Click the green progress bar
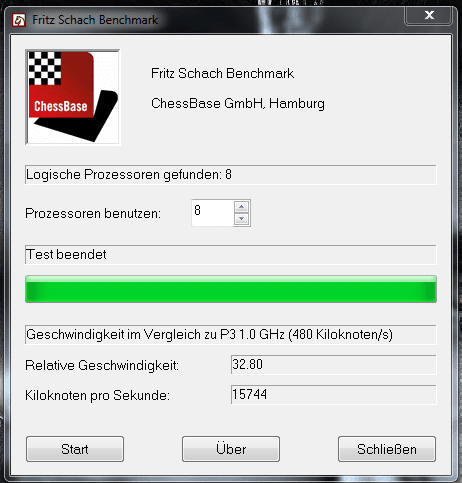Viewport: 462px width, 483px height. [x=231, y=289]
